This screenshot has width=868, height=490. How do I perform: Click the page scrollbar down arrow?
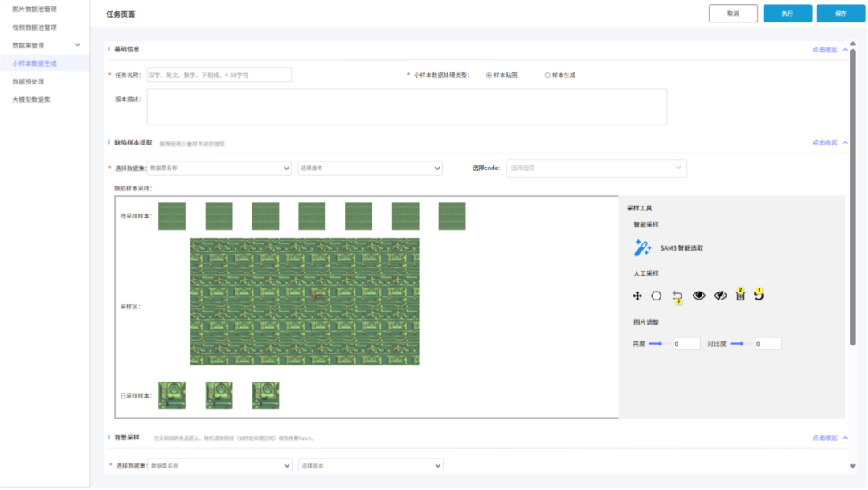[853, 466]
